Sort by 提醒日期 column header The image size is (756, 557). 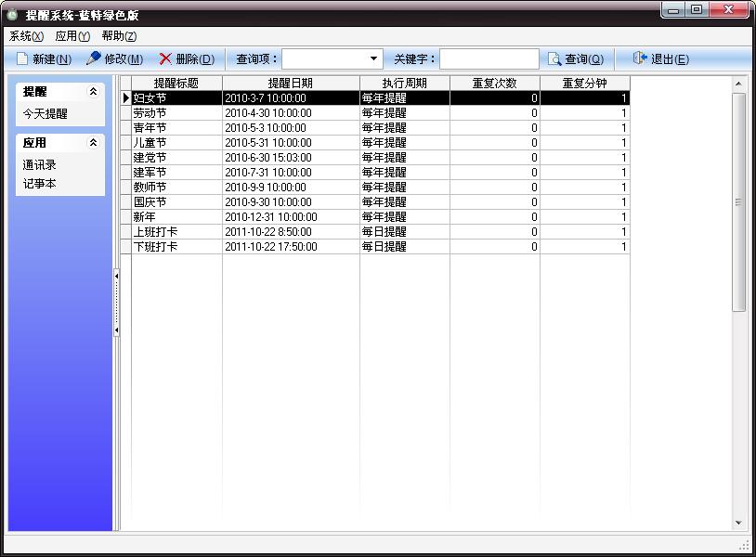291,83
